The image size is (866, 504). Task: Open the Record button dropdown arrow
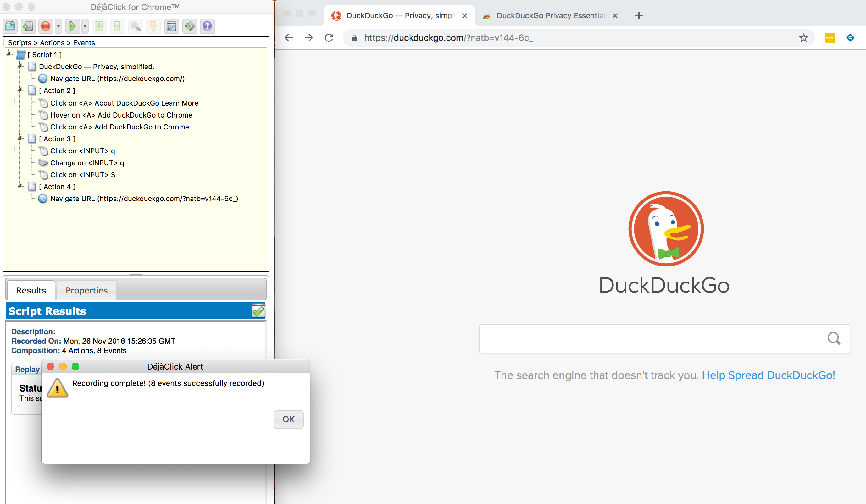[x=58, y=26]
